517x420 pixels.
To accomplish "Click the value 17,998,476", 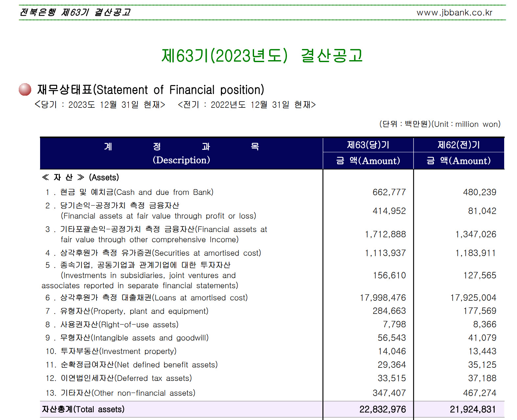I will [383, 298].
